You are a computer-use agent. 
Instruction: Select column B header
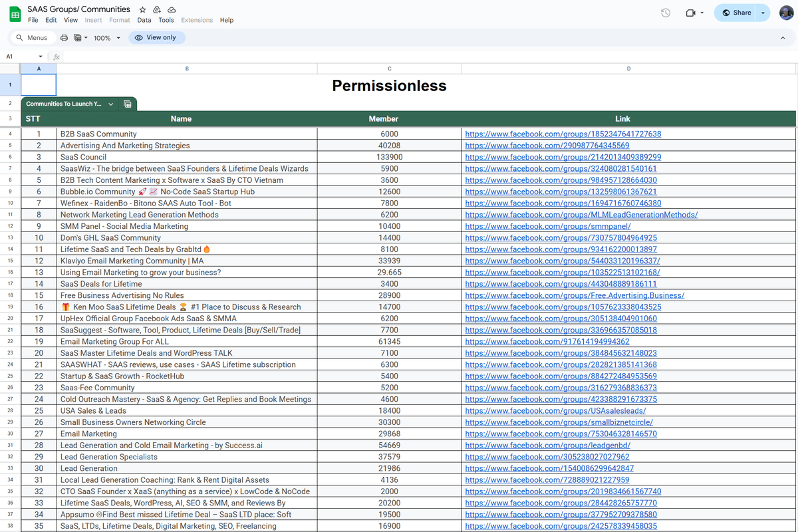187,68
